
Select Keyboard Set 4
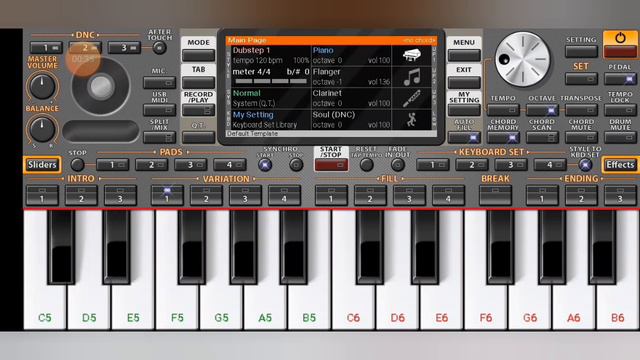pyautogui.click(x=550, y=165)
